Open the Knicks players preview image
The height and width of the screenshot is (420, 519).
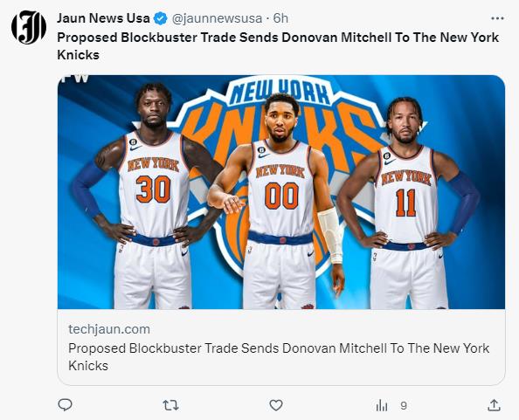[281, 192]
